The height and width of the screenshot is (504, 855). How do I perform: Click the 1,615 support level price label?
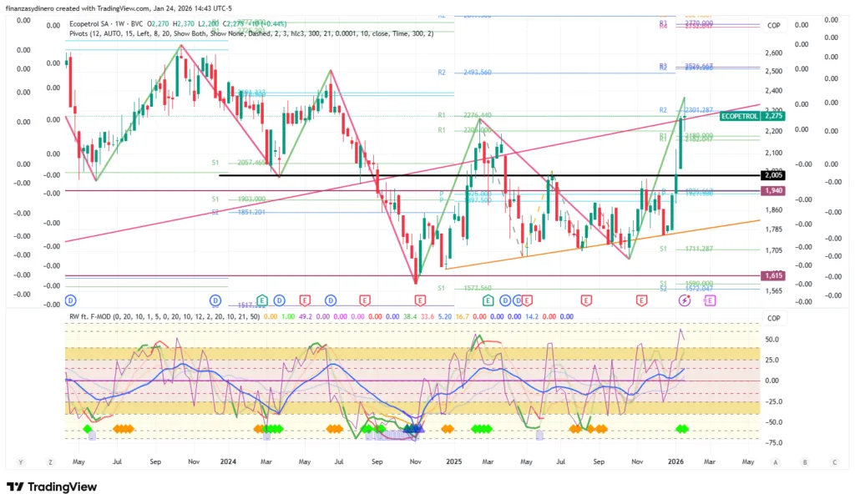[x=772, y=275]
